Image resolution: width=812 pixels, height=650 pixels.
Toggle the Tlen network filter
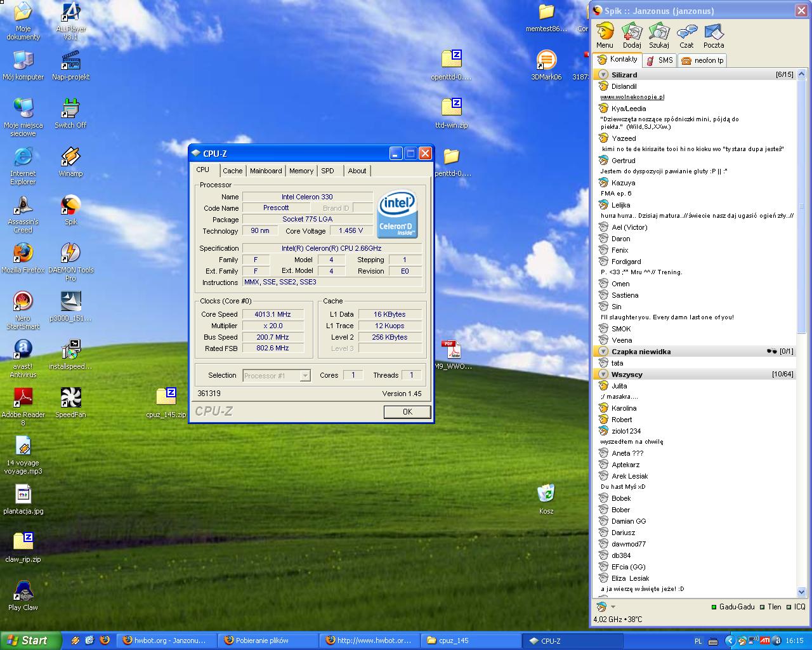pos(771,607)
